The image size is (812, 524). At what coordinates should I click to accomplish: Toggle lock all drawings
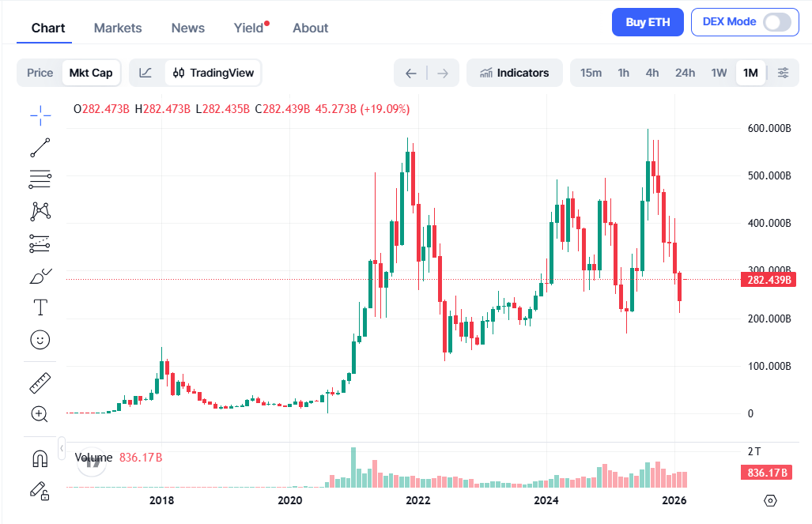click(40, 491)
